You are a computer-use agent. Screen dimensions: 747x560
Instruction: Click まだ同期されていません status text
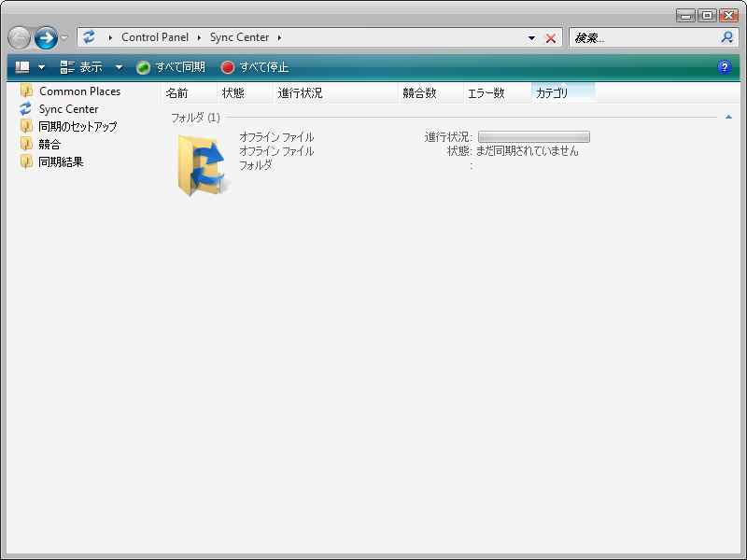528,151
